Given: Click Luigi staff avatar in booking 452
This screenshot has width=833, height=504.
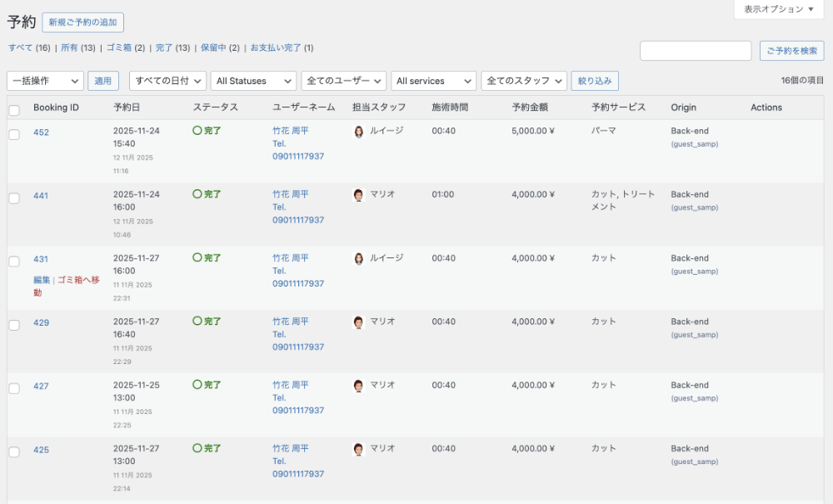Looking at the screenshot, I should click(x=359, y=132).
